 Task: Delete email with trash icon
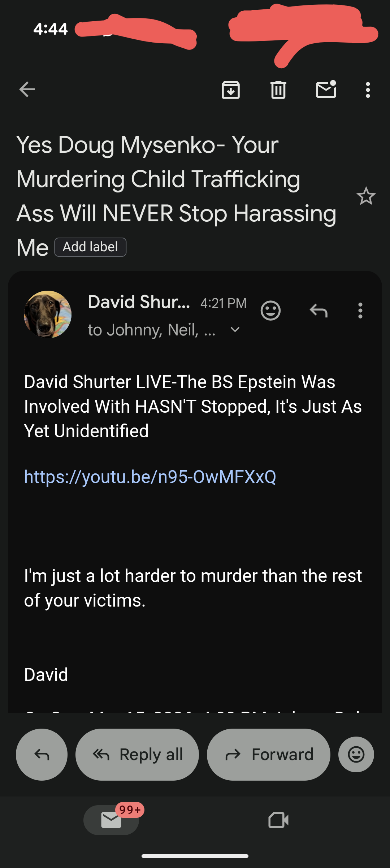tap(278, 90)
